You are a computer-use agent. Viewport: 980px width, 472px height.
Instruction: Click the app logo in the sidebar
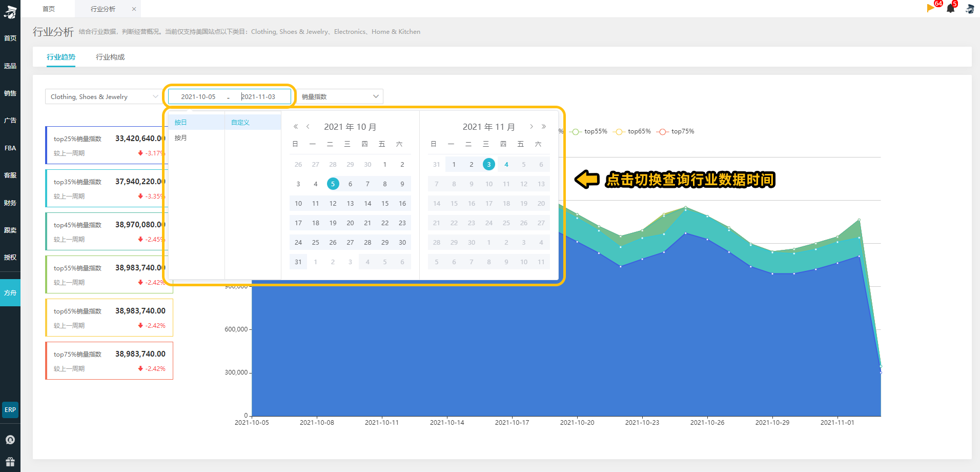point(10,11)
